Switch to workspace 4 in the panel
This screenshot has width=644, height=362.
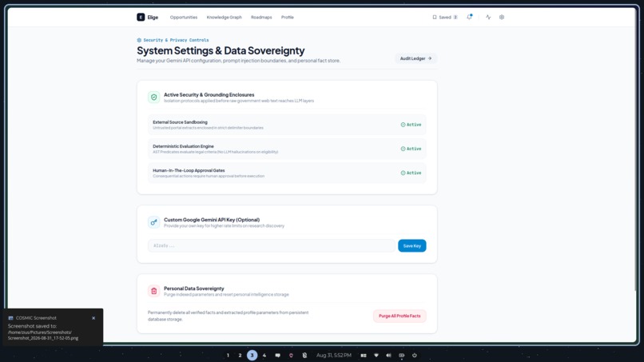coord(264,356)
